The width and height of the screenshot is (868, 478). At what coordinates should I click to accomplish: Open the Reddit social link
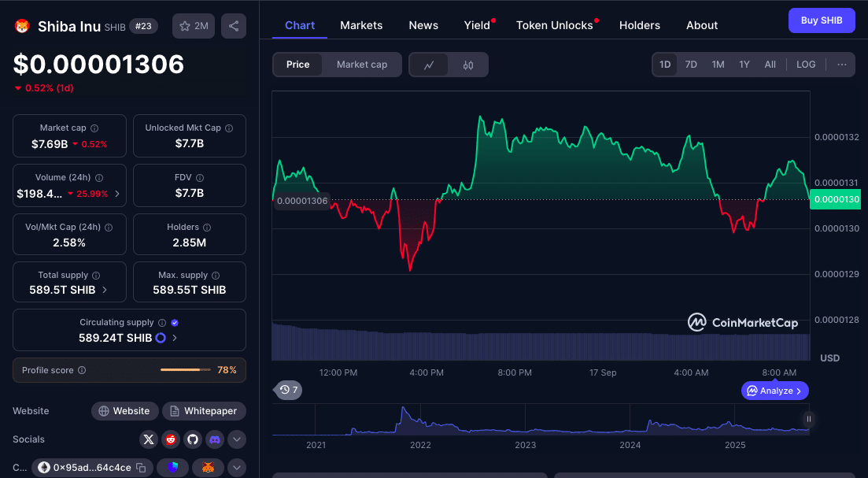coord(171,439)
